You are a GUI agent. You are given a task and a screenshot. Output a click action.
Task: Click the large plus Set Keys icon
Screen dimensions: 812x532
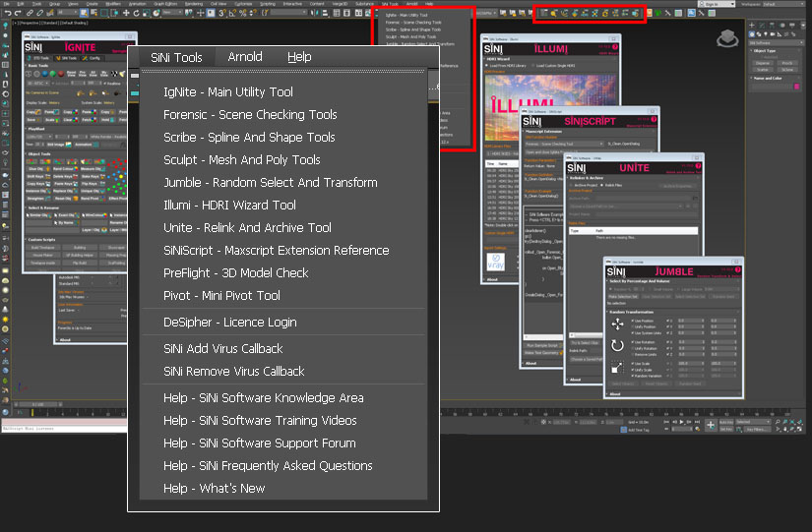(x=711, y=426)
